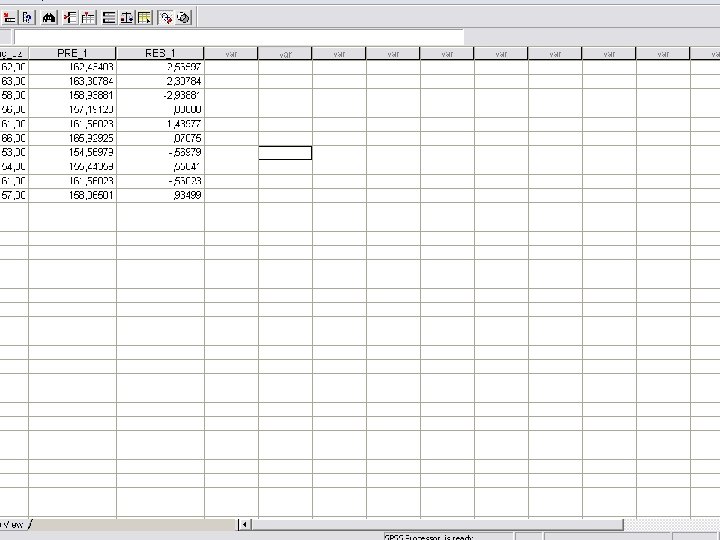Click the horizontal scrollbar left arrow

[244, 524]
